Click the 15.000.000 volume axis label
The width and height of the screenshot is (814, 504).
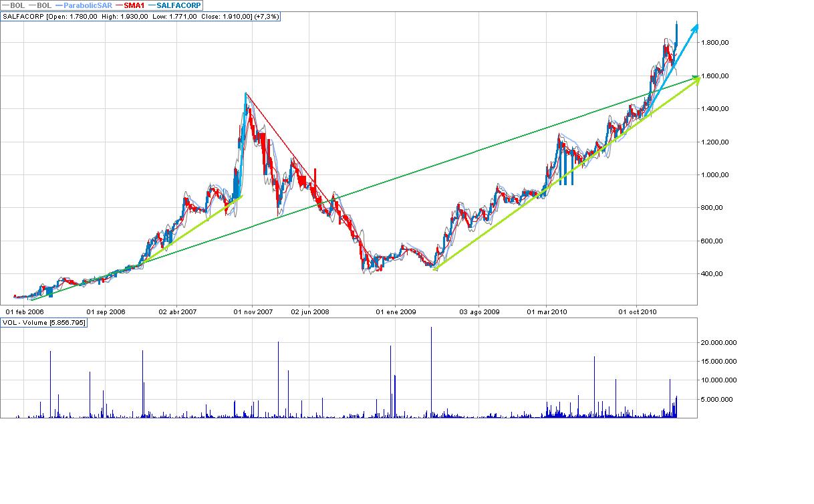coord(718,362)
